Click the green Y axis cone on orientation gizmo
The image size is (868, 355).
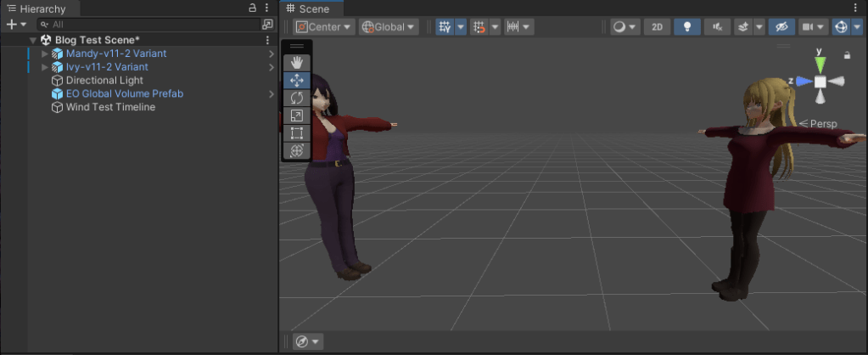click(820, 63)
